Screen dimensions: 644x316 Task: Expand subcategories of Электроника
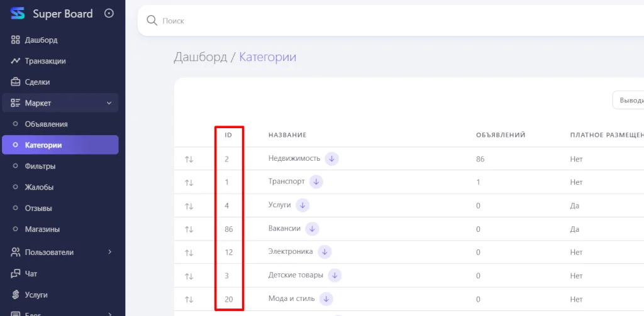pos(325,252)
